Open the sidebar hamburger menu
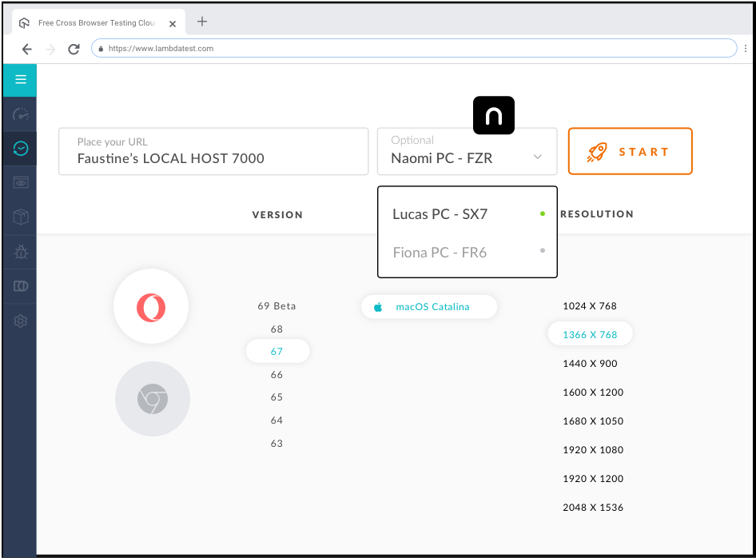756x558 pixels. 19,80
